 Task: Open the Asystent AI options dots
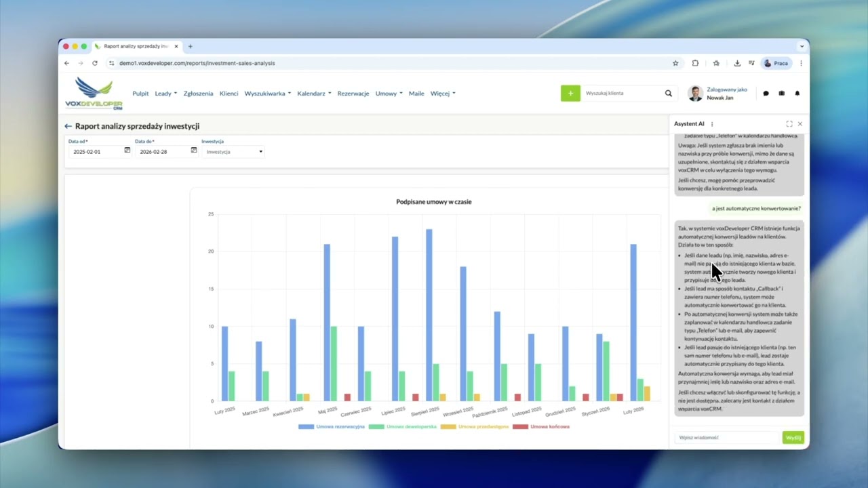click(x=712, y=124)
